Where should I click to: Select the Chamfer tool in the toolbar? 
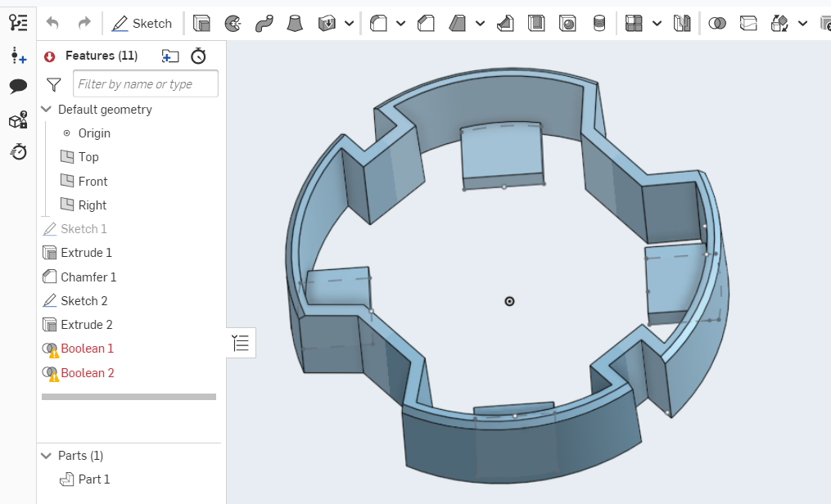(x=426, y=23)
